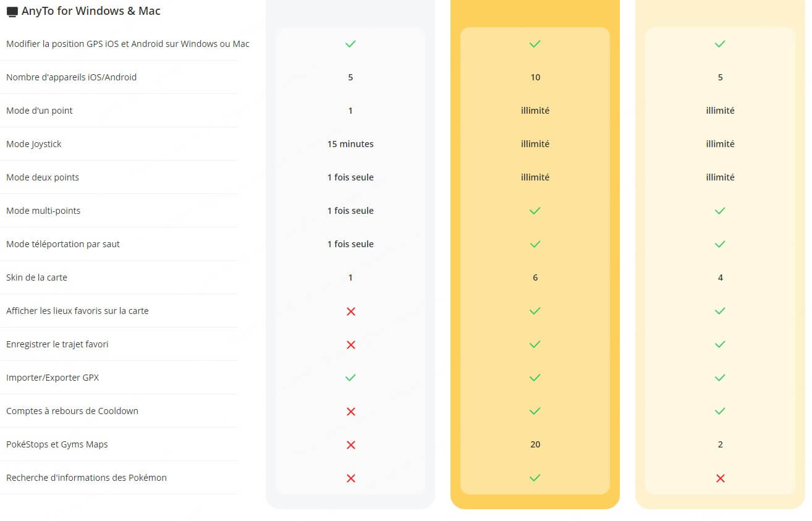This screenshot has width=812, height=521.
Task: Click gray column checkmark for Importer/Exporter GPX
Action: point(350,378)
